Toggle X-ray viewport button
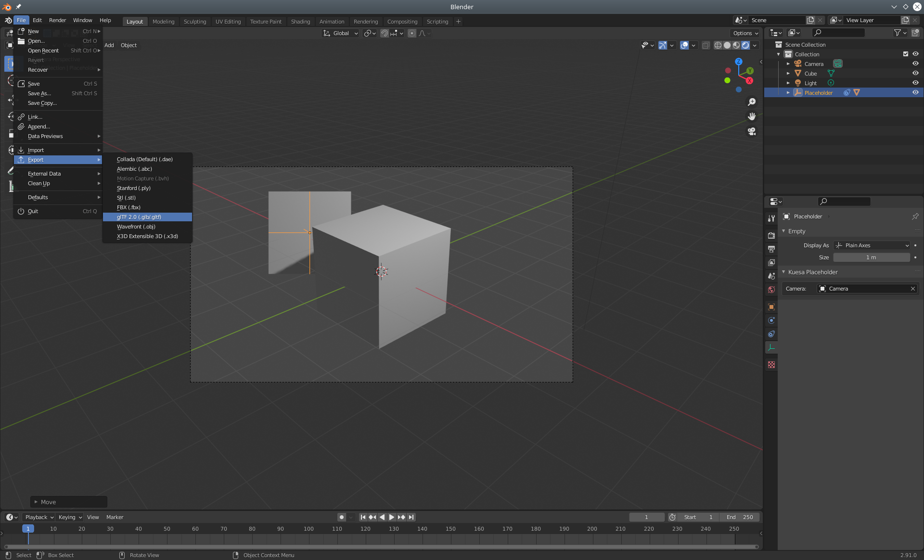 click(706, 45)
